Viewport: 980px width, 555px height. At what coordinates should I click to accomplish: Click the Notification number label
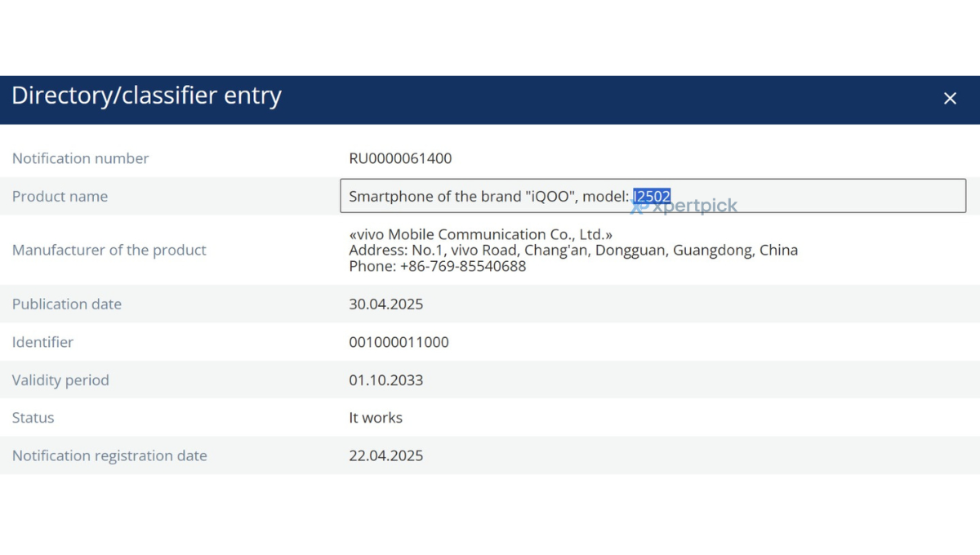coord(80,158)
